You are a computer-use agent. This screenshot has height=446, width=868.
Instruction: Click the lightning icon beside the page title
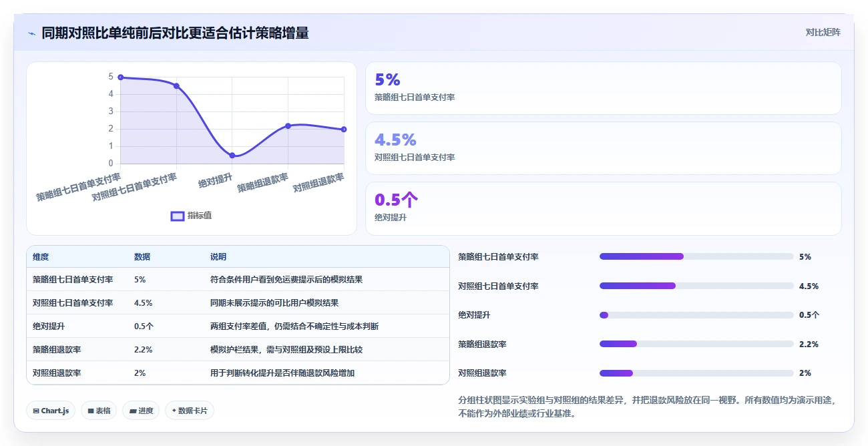click(x=31, y=33)
